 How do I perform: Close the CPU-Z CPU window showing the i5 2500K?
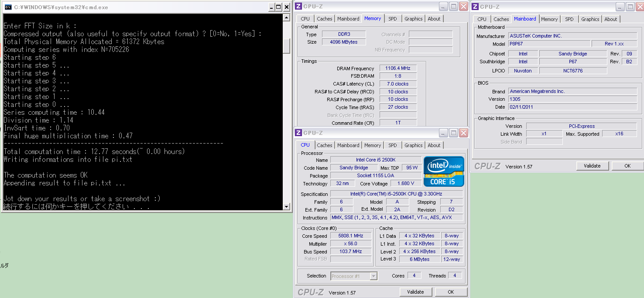tap(463, 133)
